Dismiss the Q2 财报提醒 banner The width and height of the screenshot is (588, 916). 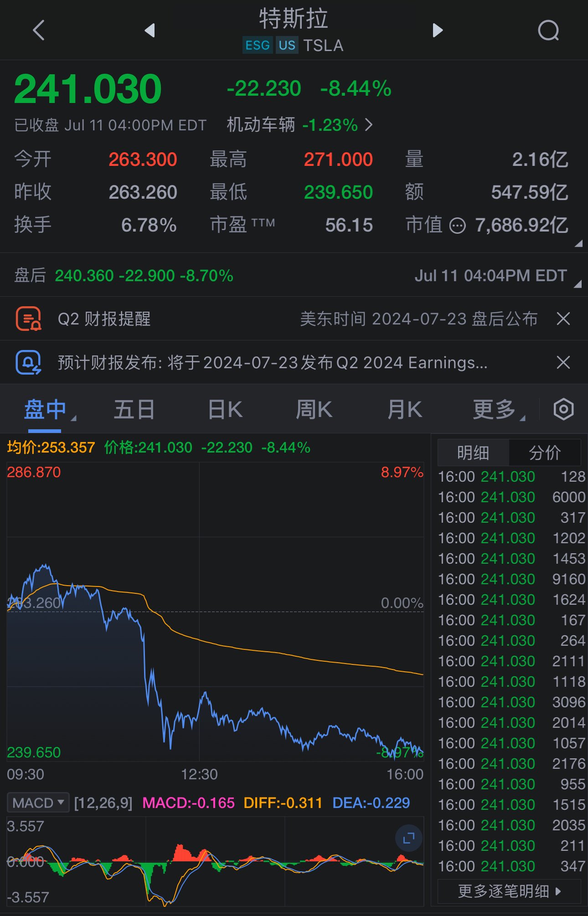(563, 319)
